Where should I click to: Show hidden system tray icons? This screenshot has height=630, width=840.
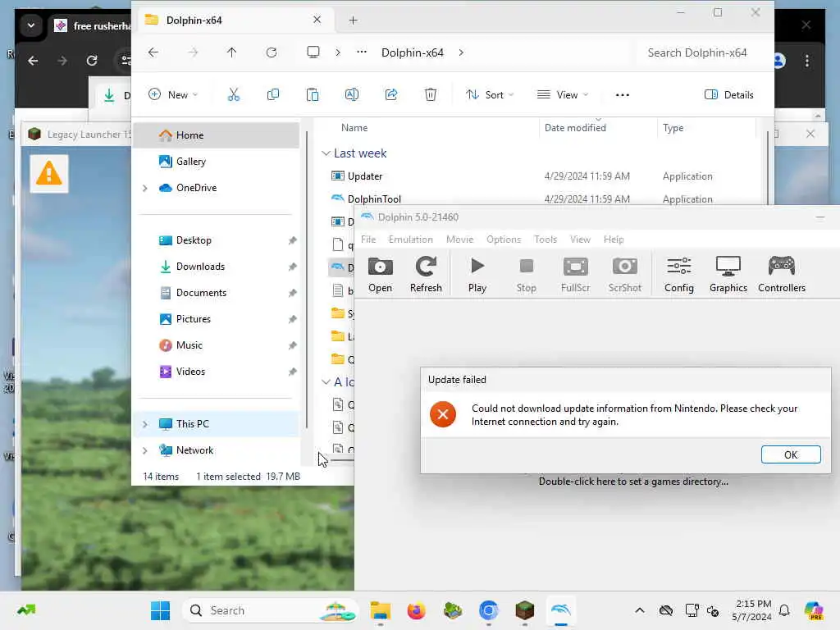pyautogui.click(x=640, y=610)
